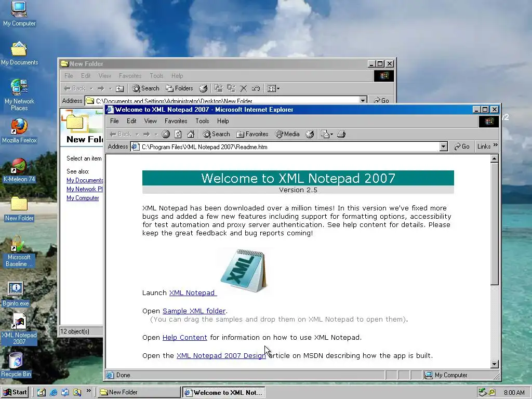Open Media pane in Internet Explorer
The width and height of the screenshot is (532, 399).
tap(287, 135)
